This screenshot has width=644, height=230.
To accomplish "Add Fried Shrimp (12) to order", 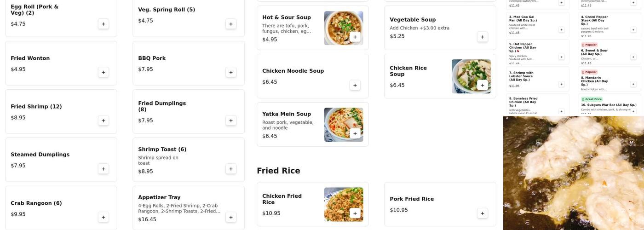I will click(103, 121).
